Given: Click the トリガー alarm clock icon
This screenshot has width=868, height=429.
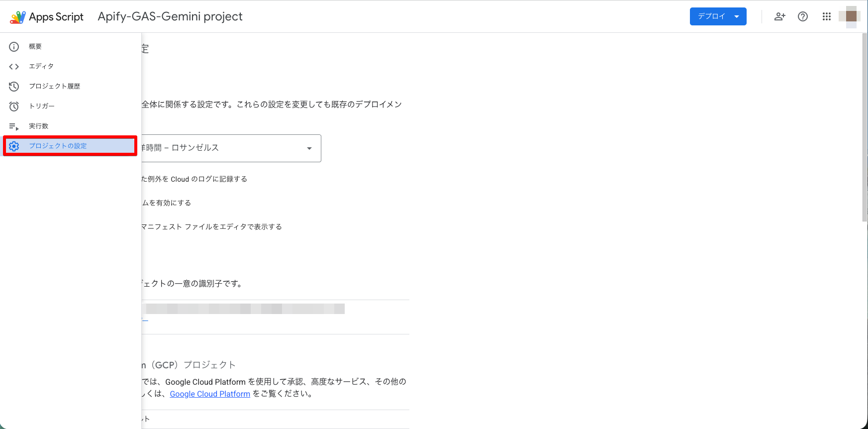Looking at the screenshot, I should (14, 107).
